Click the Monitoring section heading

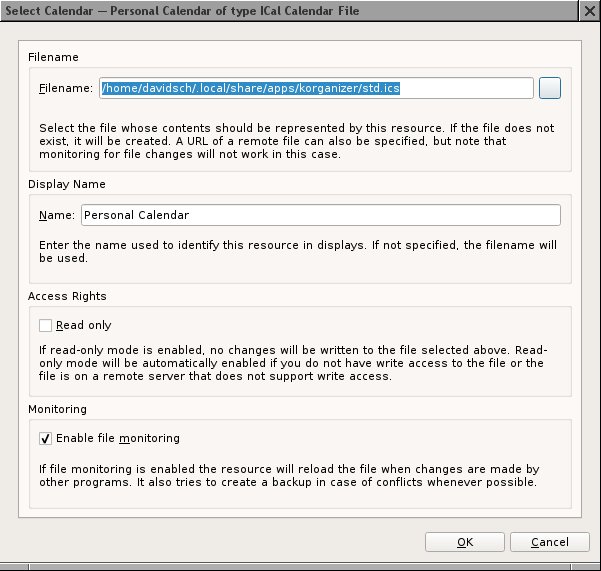[57, 409]
